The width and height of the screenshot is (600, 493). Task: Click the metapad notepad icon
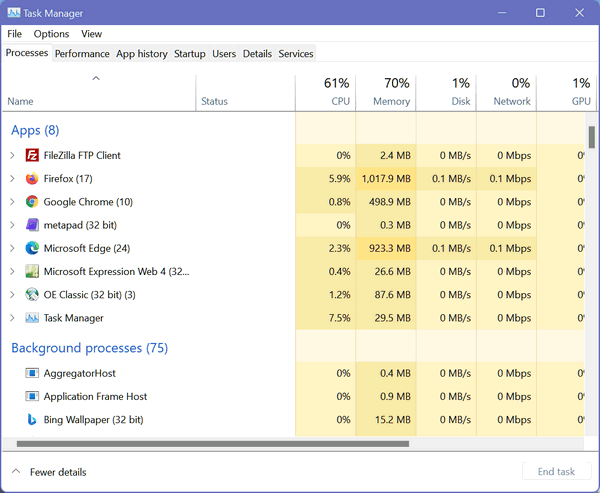pos(32,225)
